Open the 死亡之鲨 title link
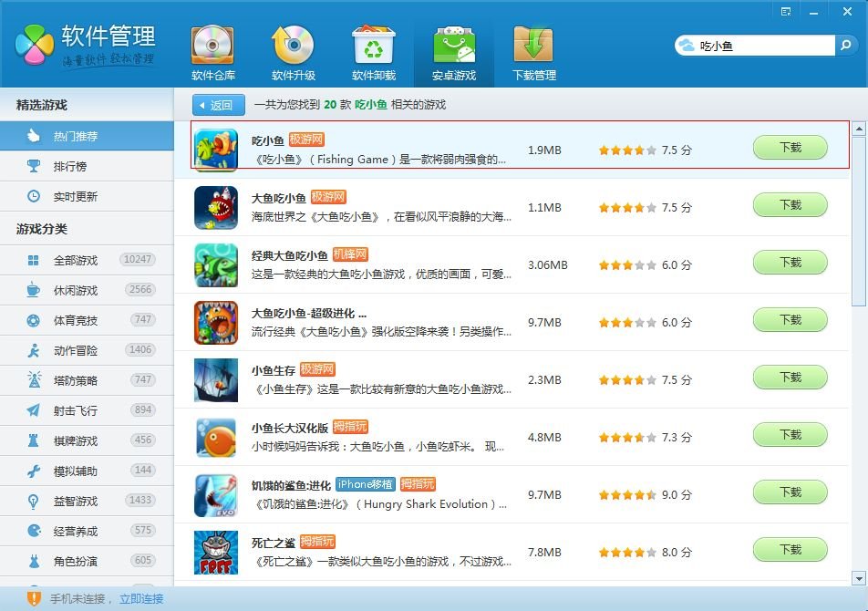 click(273, 543)
